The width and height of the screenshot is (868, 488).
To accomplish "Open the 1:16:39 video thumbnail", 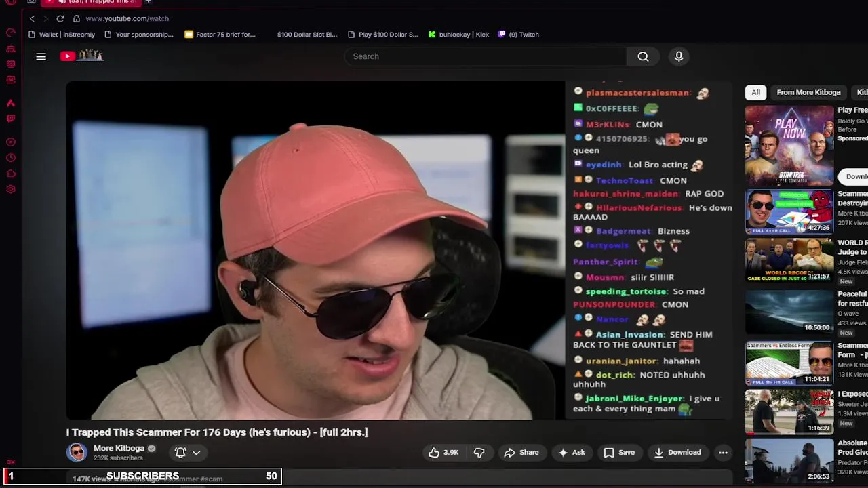I will pos(789,412).
